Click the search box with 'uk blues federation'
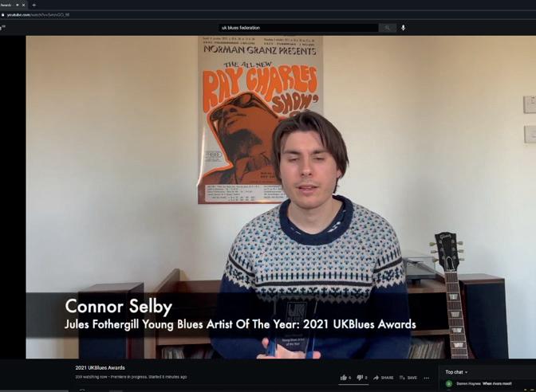 [298, 28]
